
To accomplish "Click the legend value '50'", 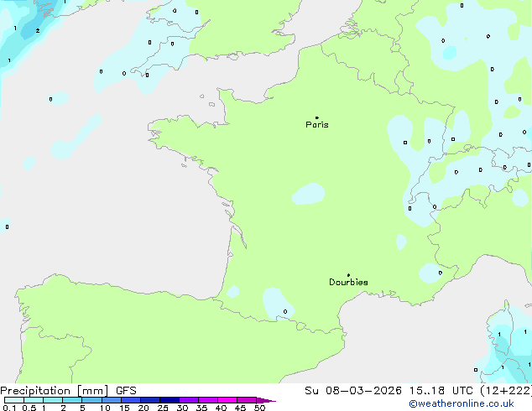I will [259, 408].
